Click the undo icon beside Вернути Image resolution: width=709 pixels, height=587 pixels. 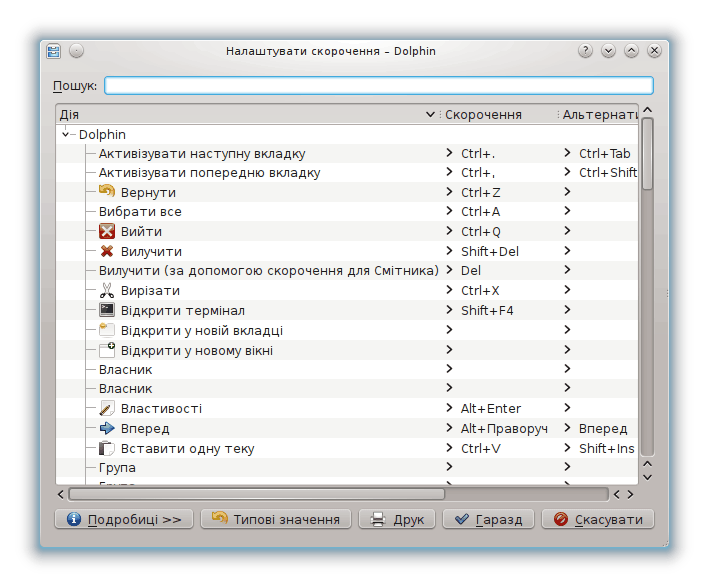pos(107,192)
